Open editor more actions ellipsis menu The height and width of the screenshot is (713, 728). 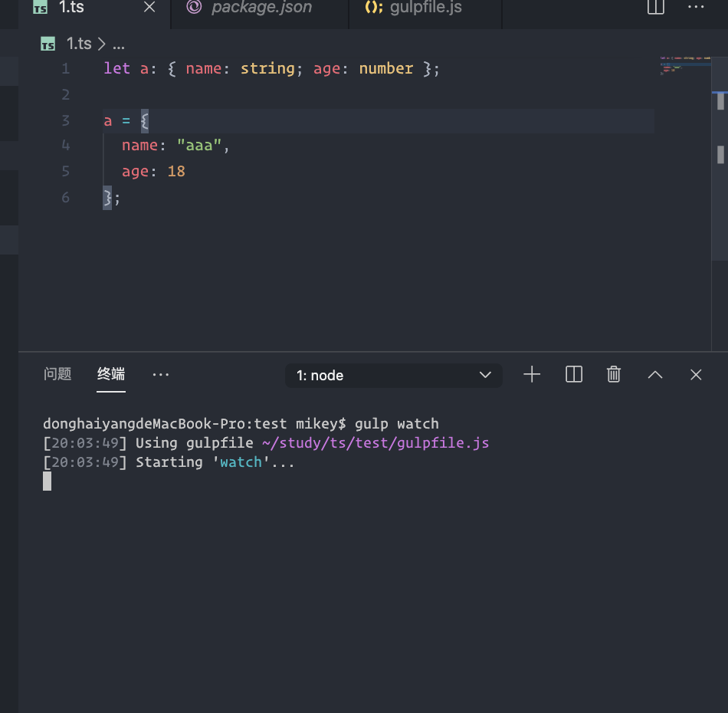(696, 7)
